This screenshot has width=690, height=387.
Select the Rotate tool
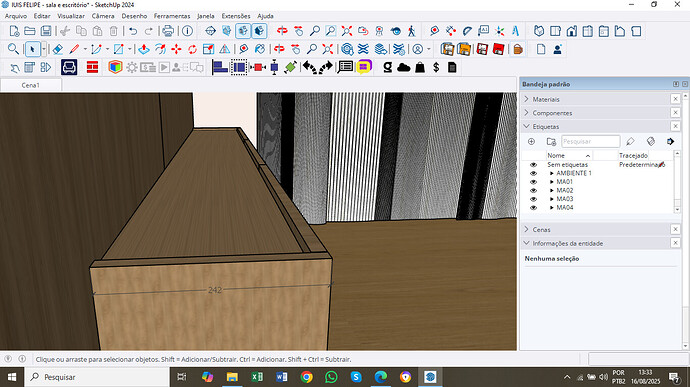click(192, 49)
